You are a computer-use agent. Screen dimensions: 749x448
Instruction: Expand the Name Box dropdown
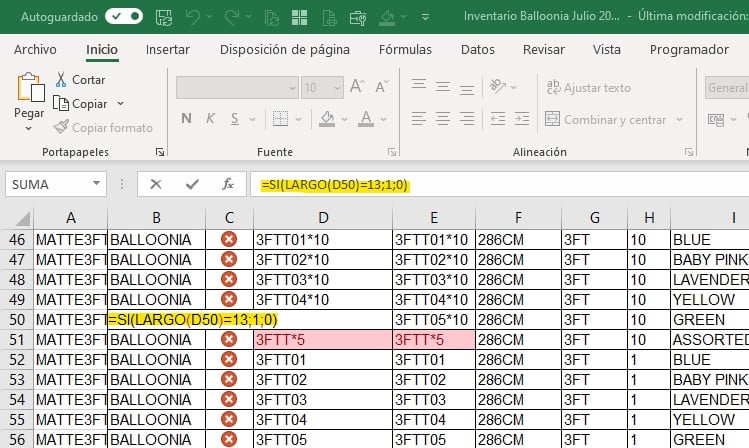pos(97,184)
